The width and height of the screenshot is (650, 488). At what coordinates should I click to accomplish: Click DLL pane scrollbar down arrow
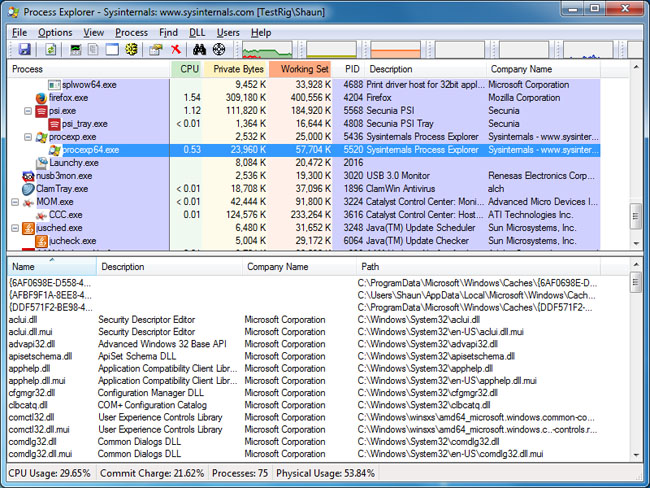(636, 455)
